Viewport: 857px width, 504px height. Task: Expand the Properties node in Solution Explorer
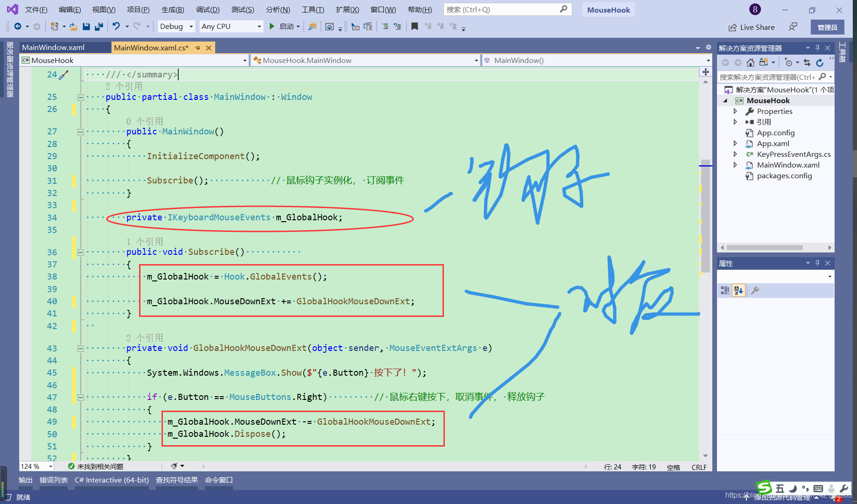(735, 111)
